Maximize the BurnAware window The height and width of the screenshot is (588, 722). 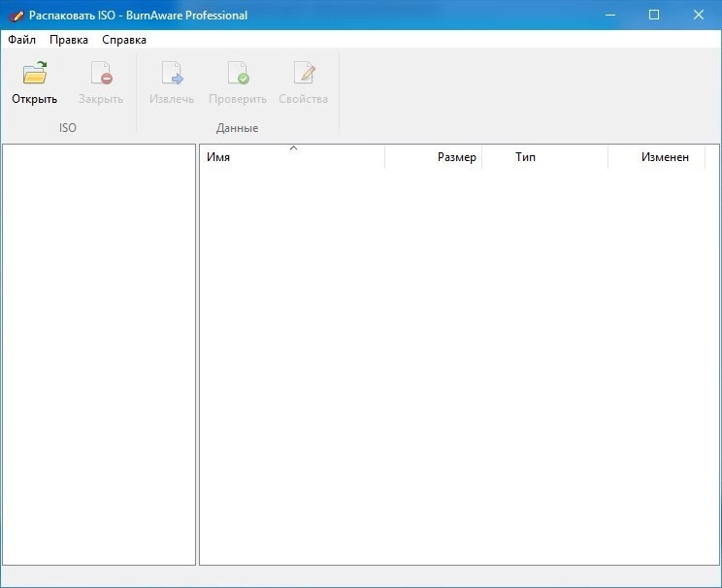[x=654, y=16]
